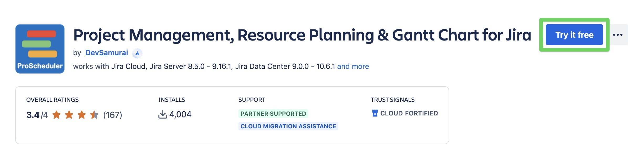Click the Cloud Migration Assistance badge
The image size is (644, 162).
288,126
